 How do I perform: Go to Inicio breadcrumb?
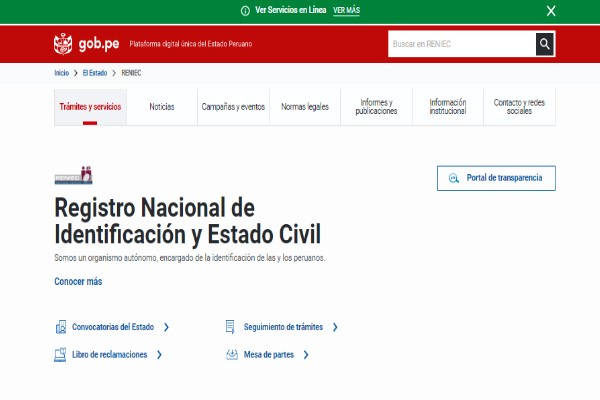tap(62, 73)
